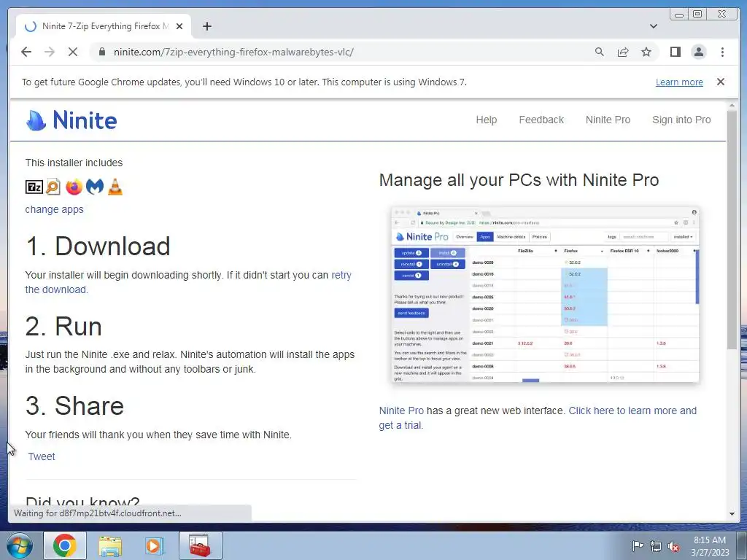Open the Ninite Pro interface screenshot
Viewport: 747px width, 560px height.
tap(545, 295)
